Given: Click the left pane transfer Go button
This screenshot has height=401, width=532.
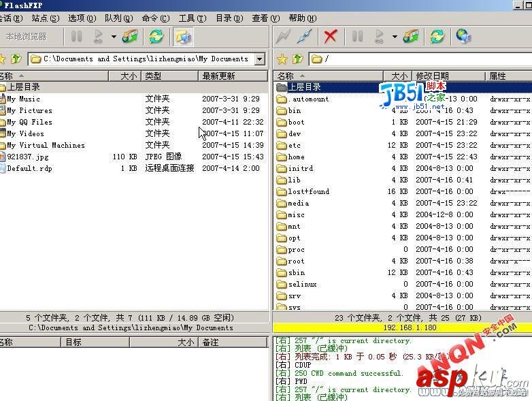Looking at the screenshot, I should pos(99,36).
